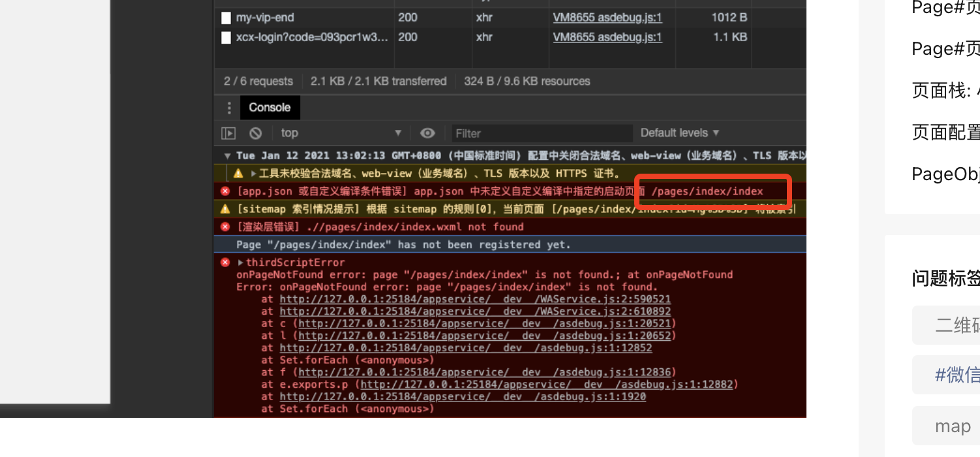Click the file icon of my-vip-end request

(x=226, y=18)
